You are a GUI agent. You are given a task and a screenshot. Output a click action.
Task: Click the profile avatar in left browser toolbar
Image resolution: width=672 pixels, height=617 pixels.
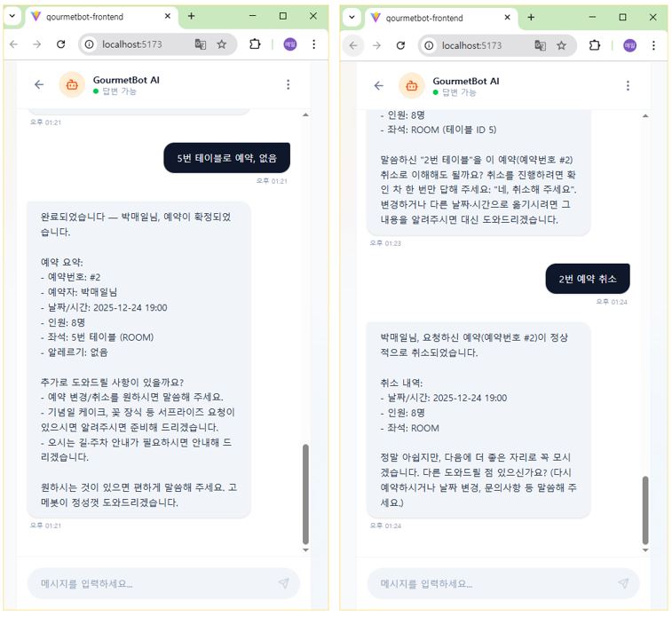click(x=290, y=44)
